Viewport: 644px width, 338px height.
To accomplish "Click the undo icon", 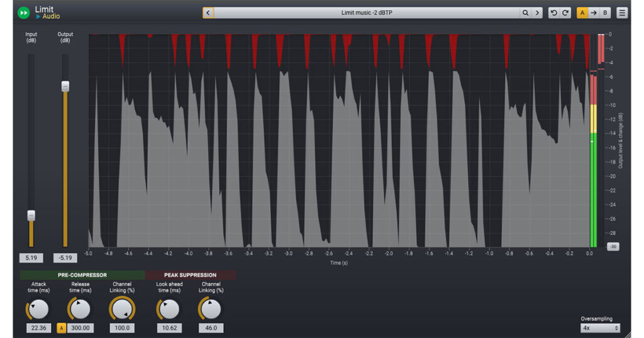I will [553, 13].
